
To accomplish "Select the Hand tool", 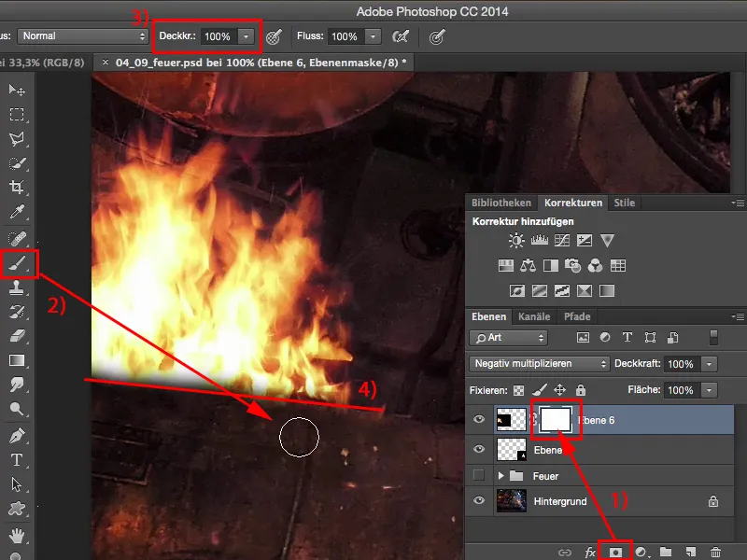I will pos(17,536).
